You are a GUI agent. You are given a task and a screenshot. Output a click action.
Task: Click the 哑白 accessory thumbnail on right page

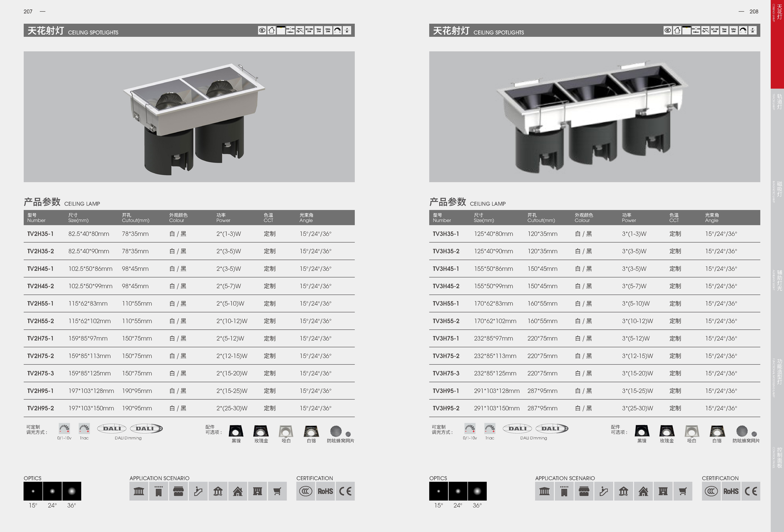click(691, 431)
